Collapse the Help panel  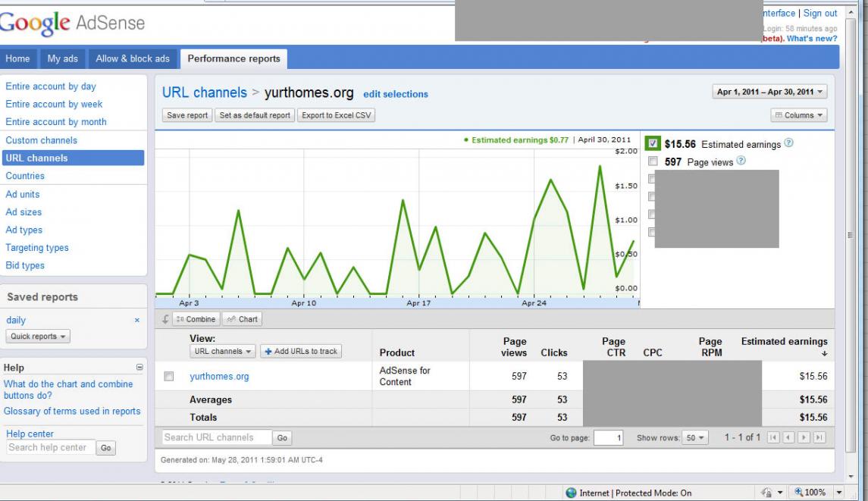pos(139,368)
